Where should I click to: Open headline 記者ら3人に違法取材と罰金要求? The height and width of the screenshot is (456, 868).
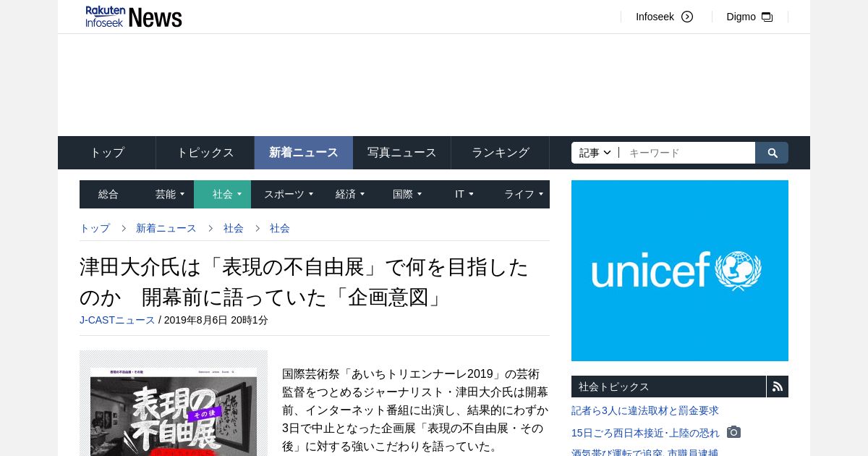tap(645, 410)
